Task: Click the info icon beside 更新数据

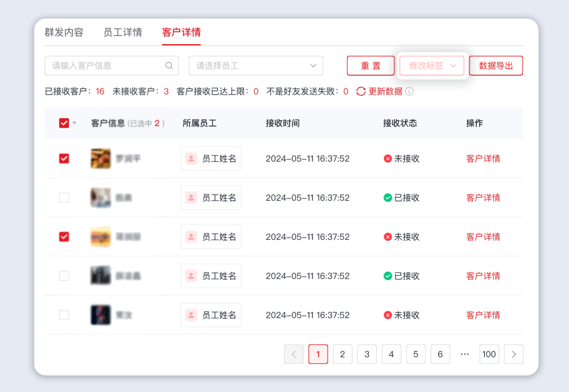Action: pyautogui.click(x=409, y=91)
